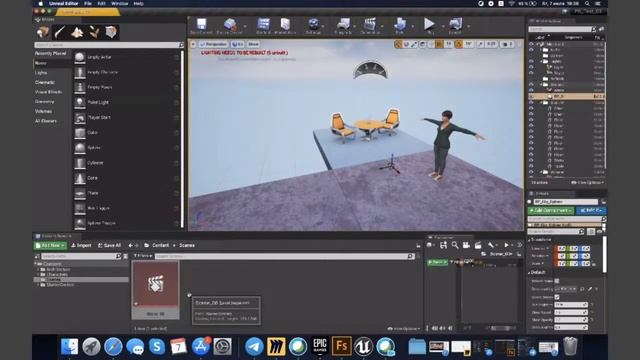Select the Geometry Editing mode icon
Image resolution: width=640 pixels, height=360 pixels.
[111, 32]
